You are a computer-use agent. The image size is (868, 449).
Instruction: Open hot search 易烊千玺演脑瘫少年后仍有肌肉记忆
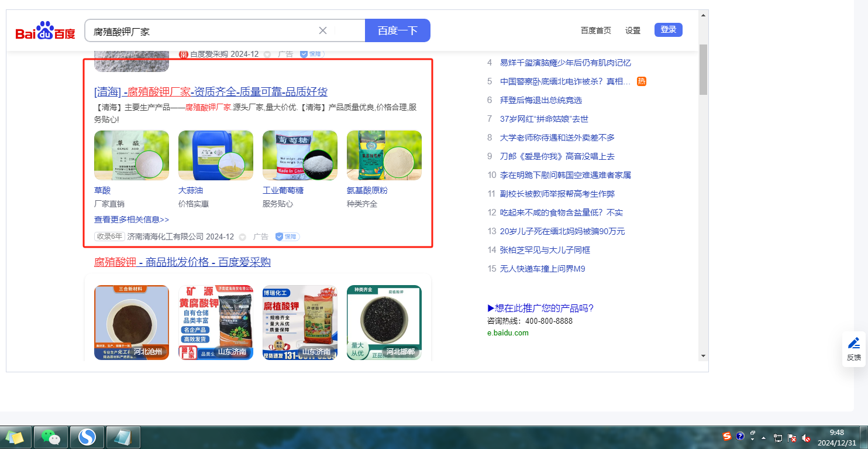coord(566,63)
